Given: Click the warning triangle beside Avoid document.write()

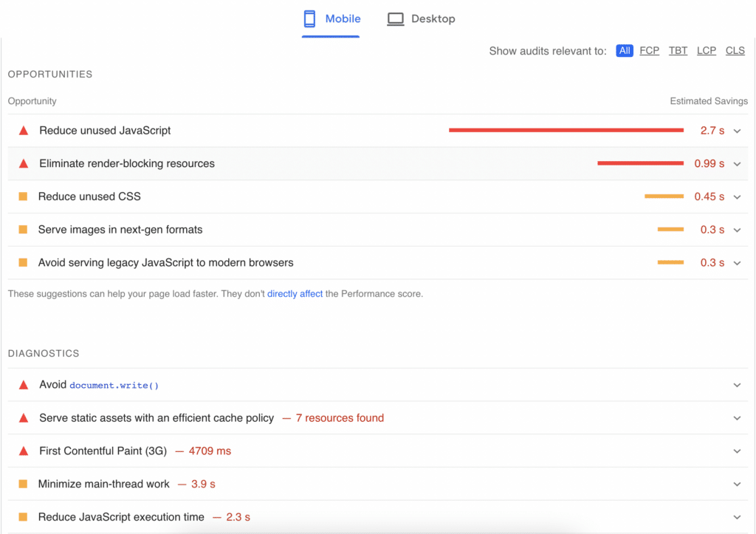Looking at the screenshot, I should (x=23, y=384).
